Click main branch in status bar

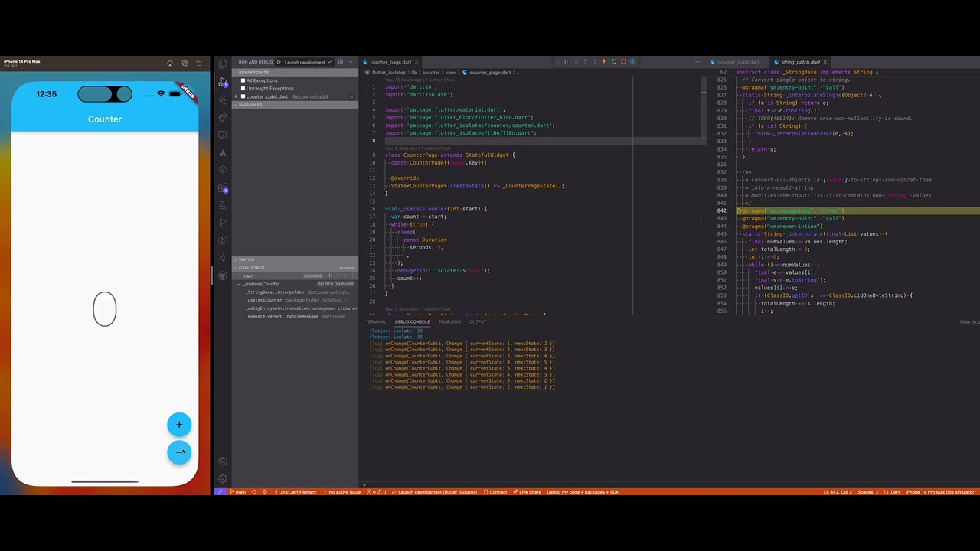[x=238, y=492]
